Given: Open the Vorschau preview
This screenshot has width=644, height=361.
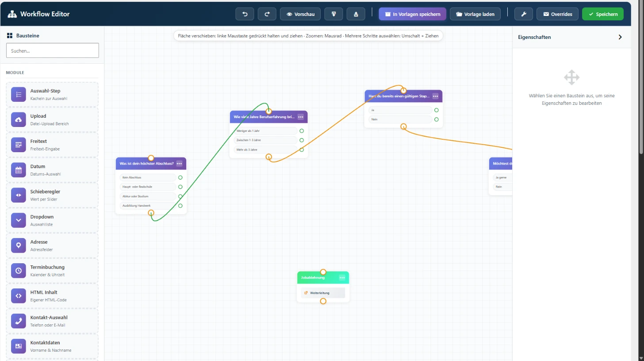Looking at the screenshot, I should 300,14.
